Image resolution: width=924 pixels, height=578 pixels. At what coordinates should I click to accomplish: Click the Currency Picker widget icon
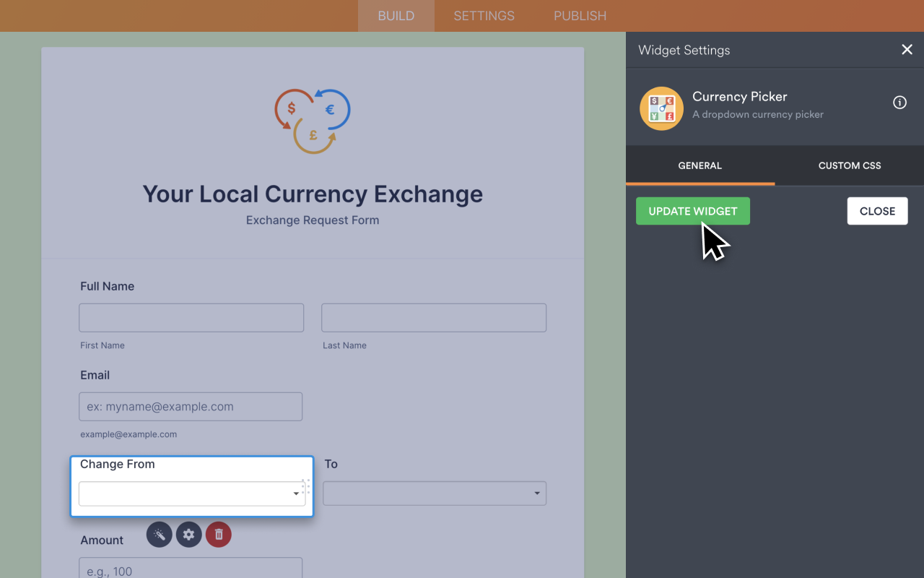pyautogui.click(x=661, y=108)
